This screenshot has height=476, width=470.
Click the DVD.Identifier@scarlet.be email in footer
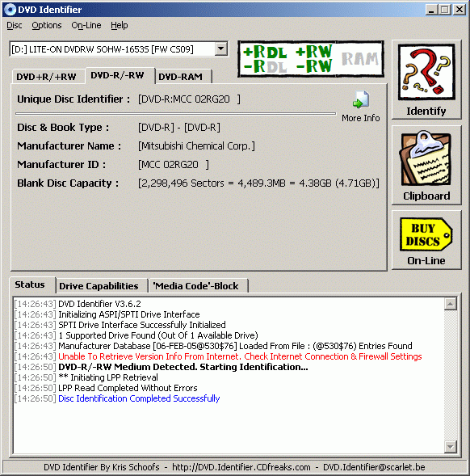tap(374, 467)
